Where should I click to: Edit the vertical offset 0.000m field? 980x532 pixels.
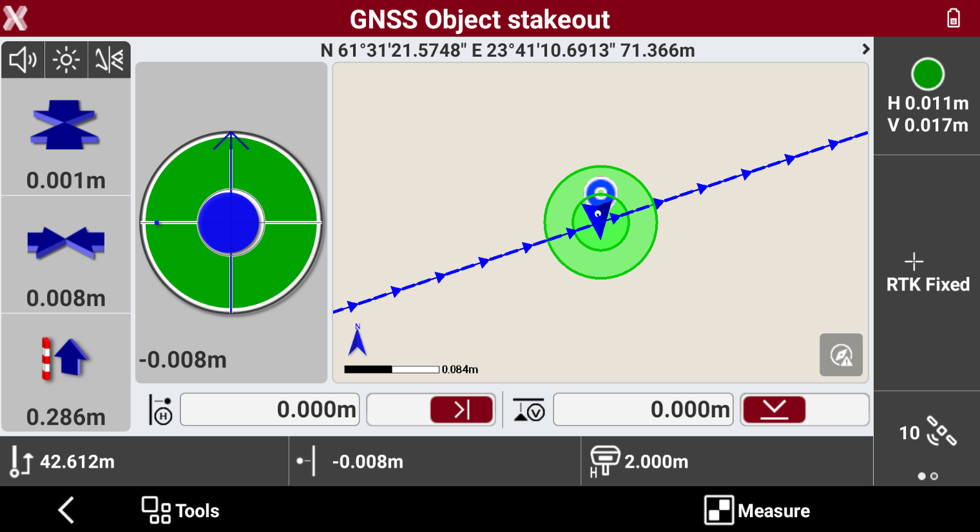point(643,410)
